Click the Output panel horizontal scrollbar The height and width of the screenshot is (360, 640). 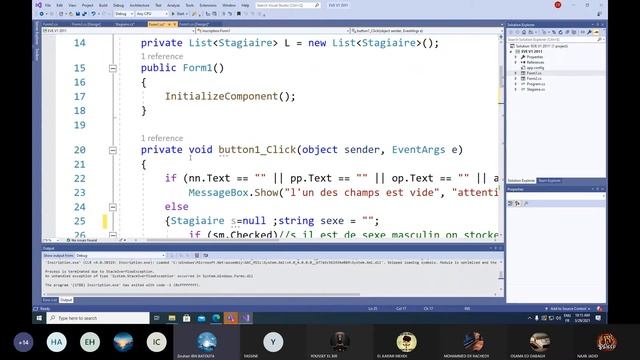(203, 294)
